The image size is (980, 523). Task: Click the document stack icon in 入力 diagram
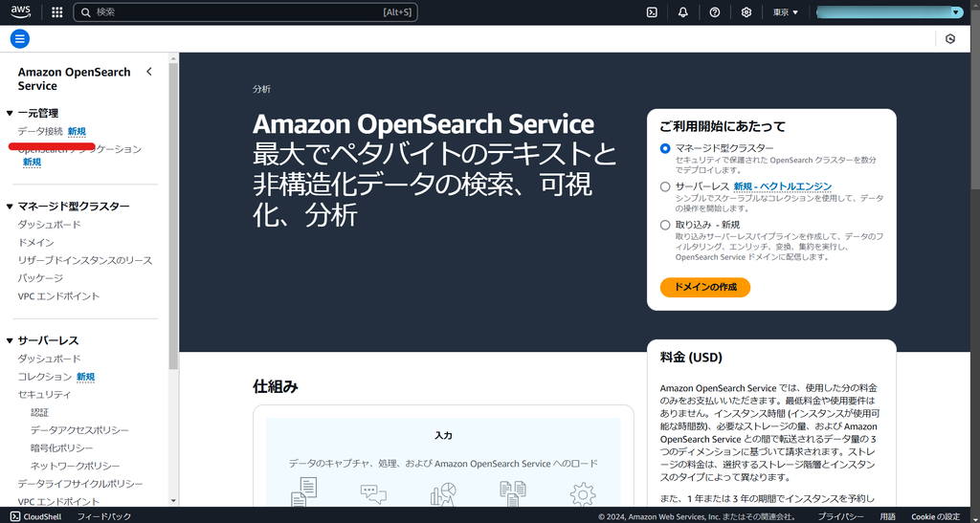[x=304, y=491]
